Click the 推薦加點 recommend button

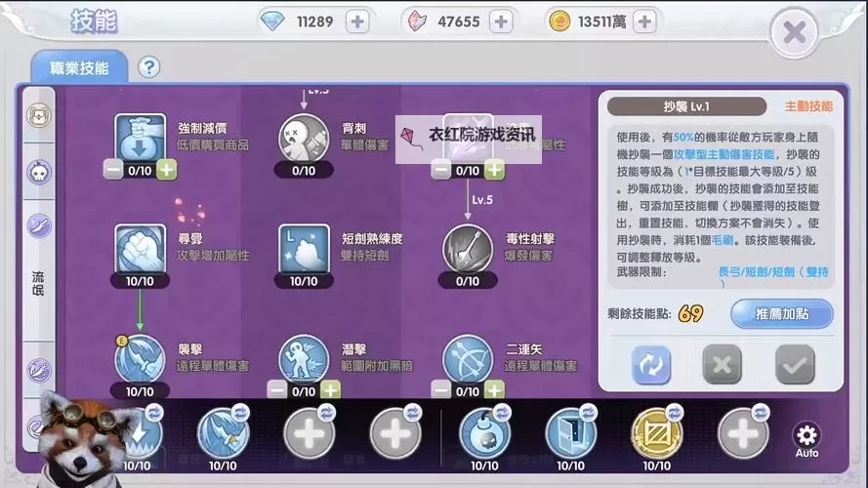tap(782, 314)
